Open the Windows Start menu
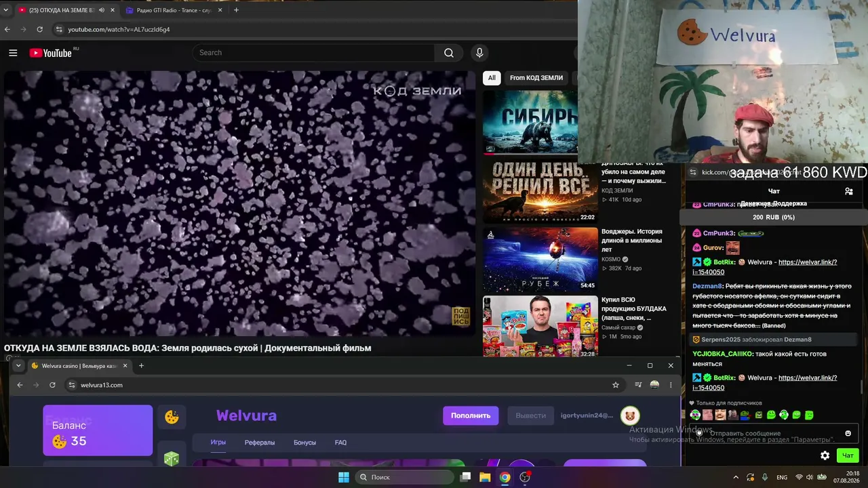This screenshot has height=488, width=868. click(344, 477)
